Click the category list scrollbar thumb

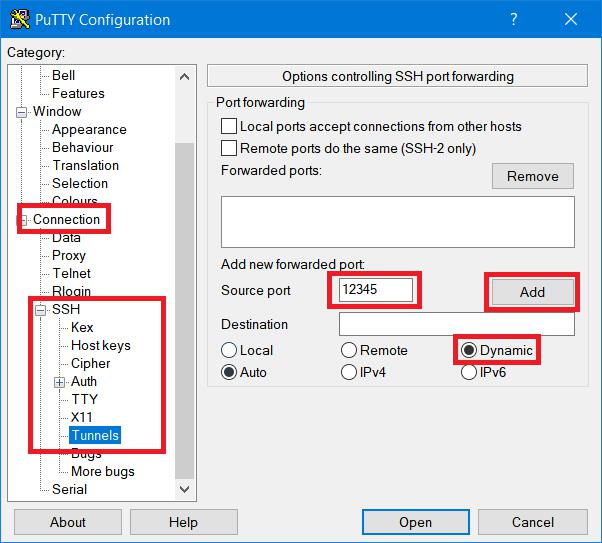184,310
